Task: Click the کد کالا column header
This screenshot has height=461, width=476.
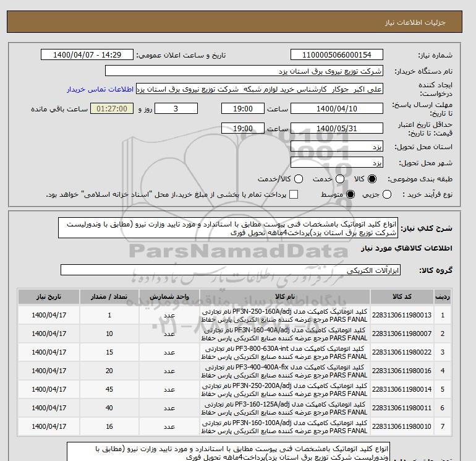Action: [x=402, y=296]
